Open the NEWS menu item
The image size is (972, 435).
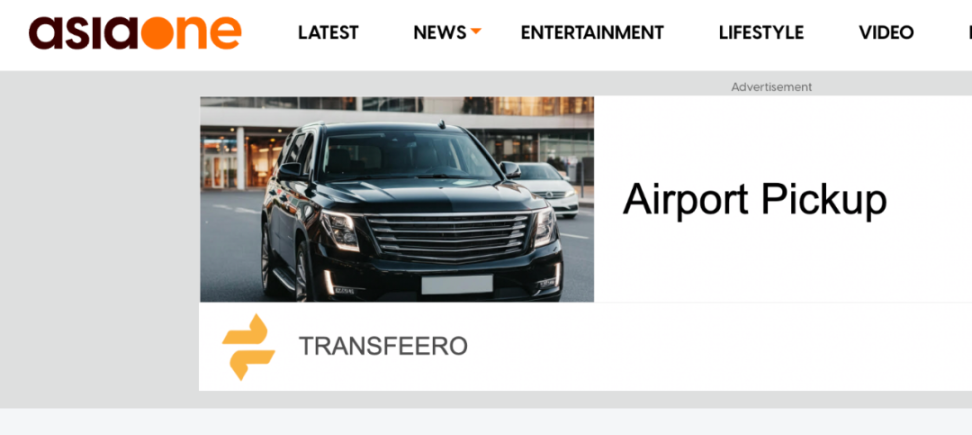click(440, 32)
